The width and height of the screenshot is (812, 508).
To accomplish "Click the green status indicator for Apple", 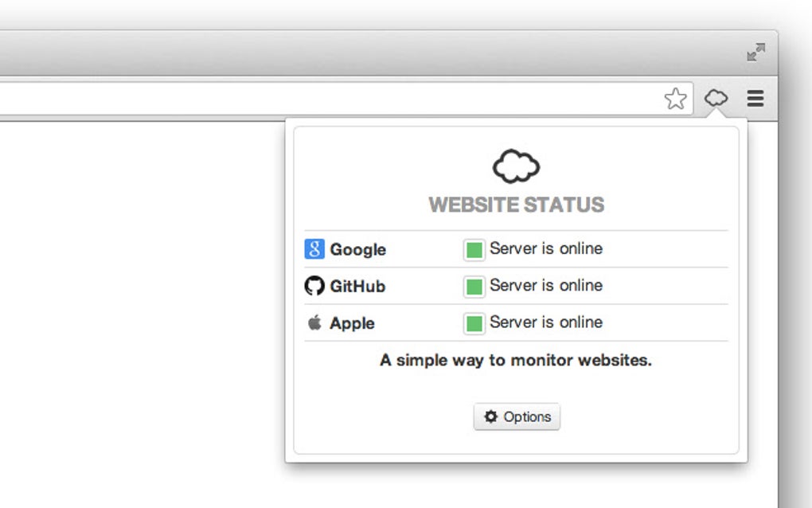I will 474,323.
